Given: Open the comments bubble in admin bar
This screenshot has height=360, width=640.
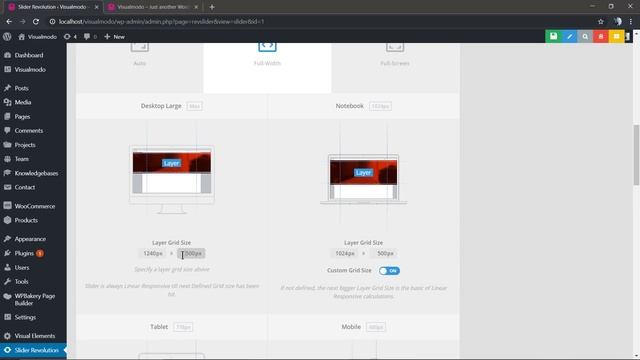Looking at the screenshot, I should (90, 37).
